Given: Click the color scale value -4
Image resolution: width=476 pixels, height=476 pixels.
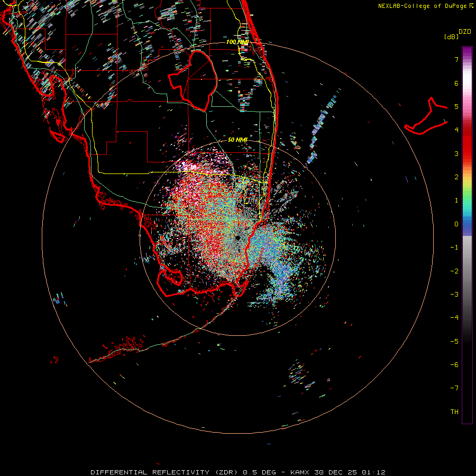Looking at the screenshot, I should click(x=454, y=317).
